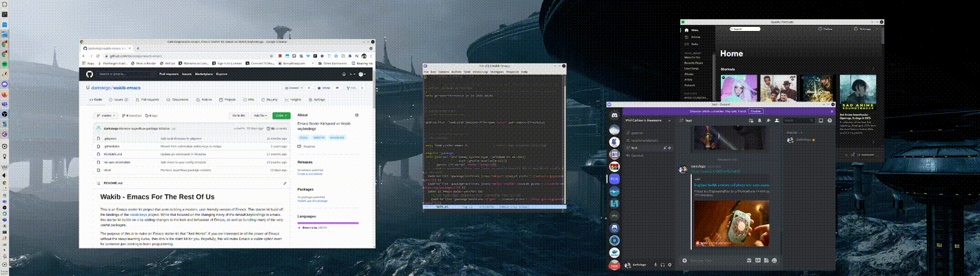Open Discord pinned messages icon

[x=768, y=120]
